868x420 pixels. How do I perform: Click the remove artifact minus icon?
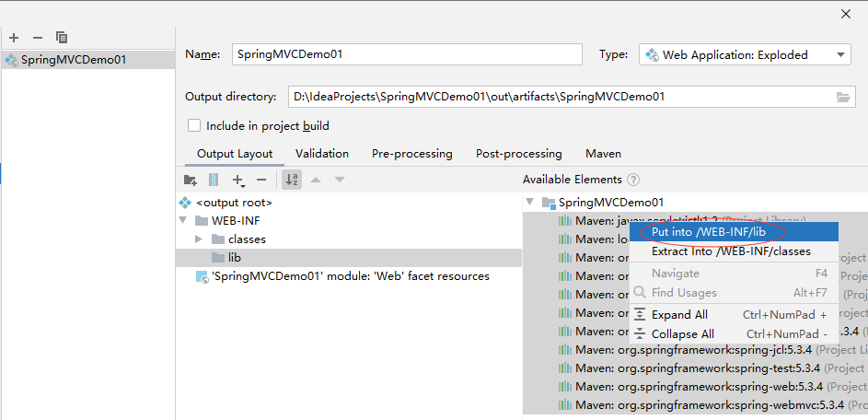pos(38,38)
